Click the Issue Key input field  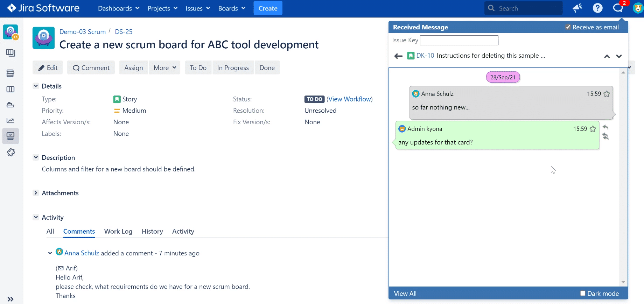(x=459, y=40)
